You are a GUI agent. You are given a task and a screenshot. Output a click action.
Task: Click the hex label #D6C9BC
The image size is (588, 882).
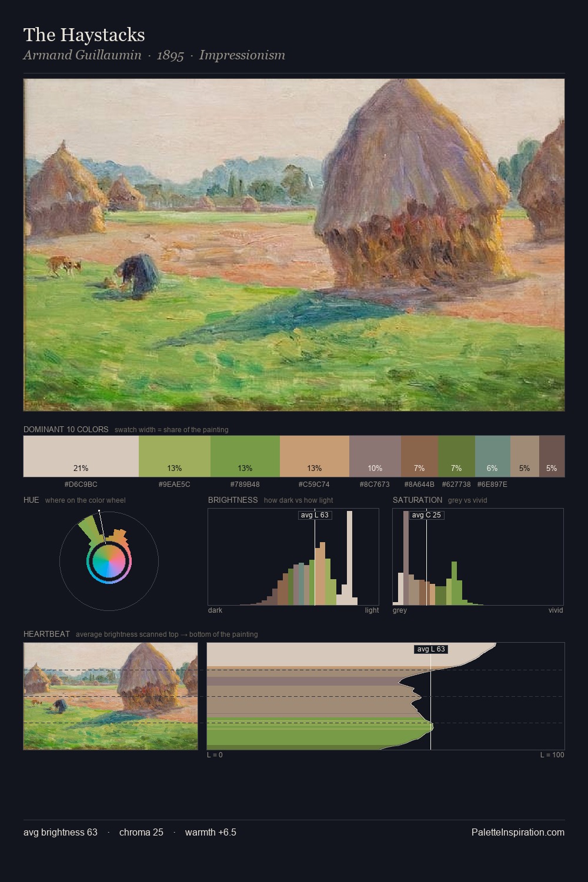pyautogui.click(x=81, y=485)
